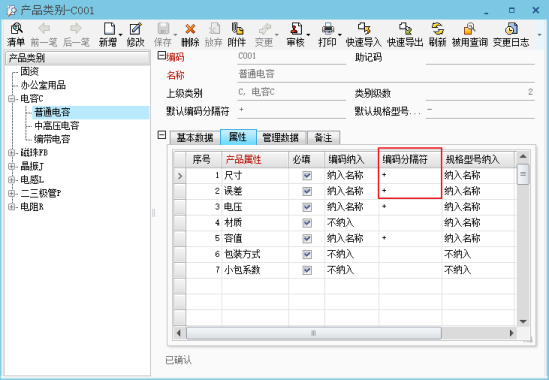
Task: Click the 打印 print icon
Action: click(x=328, y=29)
